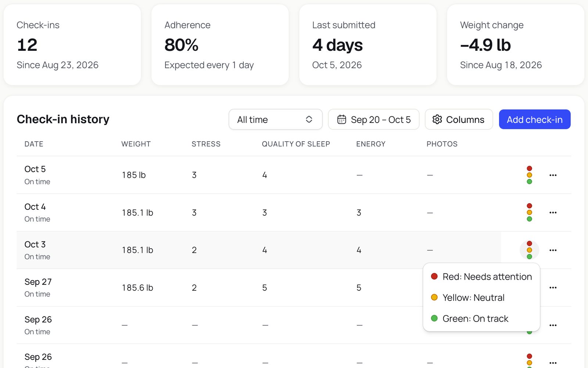Select Yellow: Neutral option
Screen dimensions: 588x368
(481, 298)
